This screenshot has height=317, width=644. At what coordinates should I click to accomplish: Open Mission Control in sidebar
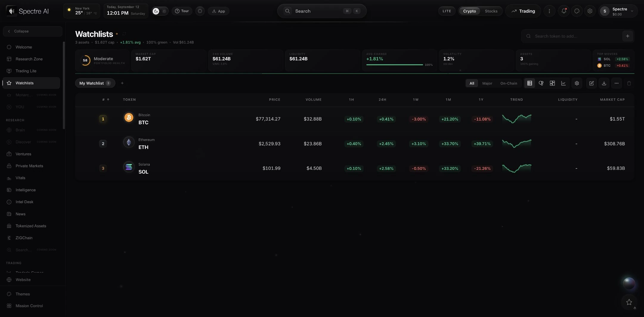point(31,306)
